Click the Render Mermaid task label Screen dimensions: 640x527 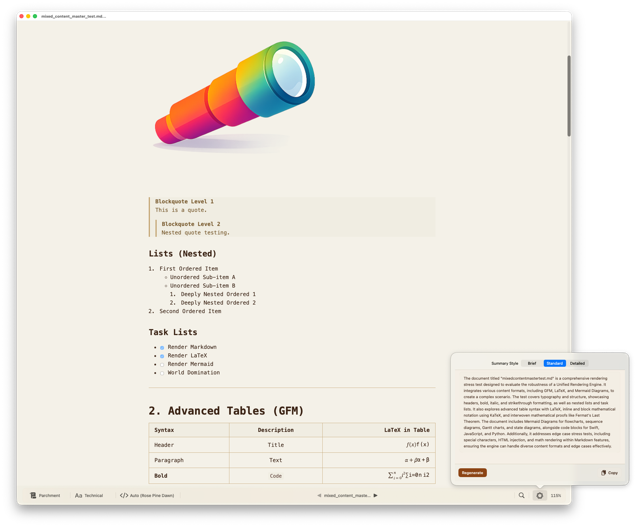[x=190, y=364]
